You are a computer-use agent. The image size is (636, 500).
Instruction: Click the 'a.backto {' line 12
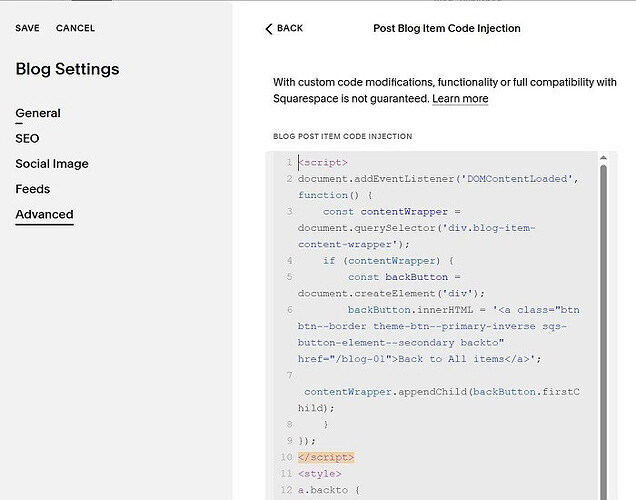(x=329, y=490)
